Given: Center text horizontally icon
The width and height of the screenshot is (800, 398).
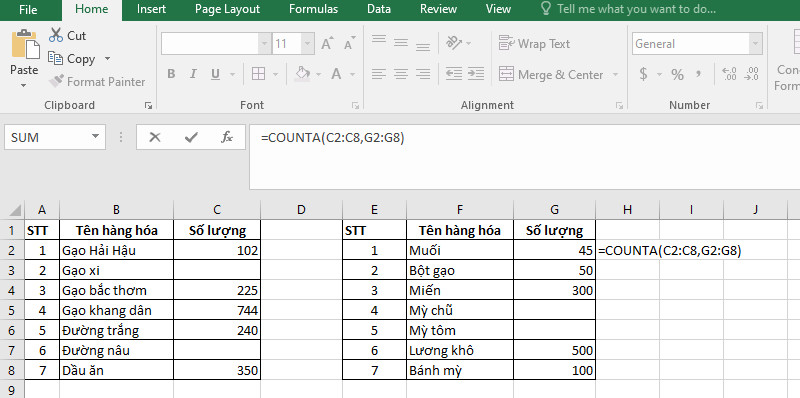Looking at the screenshot, I should [x=401, y=74].
